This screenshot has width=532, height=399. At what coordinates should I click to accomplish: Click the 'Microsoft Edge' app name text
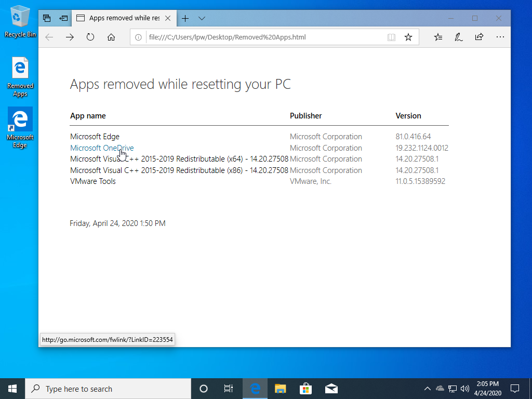click(x=95, y=137)
